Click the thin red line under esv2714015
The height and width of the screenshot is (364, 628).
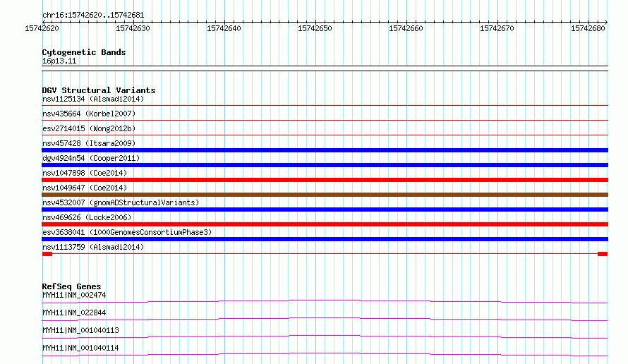(325, 135)
